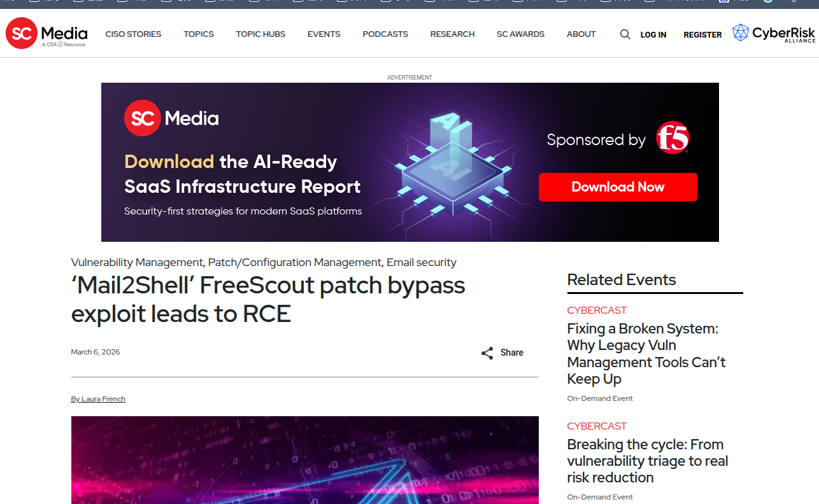Click 'On-Demand Event' under 'Fixing a Broken System'
The height and width of the screenshot is (504, 819).
[x=600, y=398]
